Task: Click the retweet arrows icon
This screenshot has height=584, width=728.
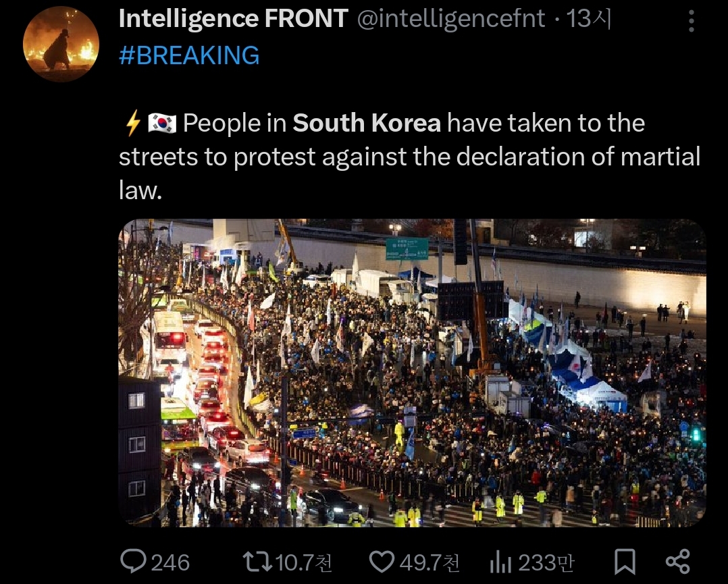Action: [258, 562]
